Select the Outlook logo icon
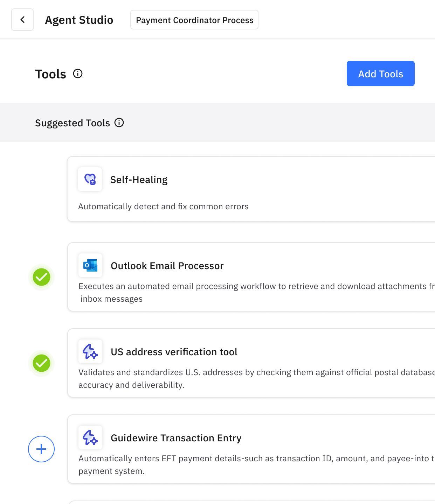 90,265
